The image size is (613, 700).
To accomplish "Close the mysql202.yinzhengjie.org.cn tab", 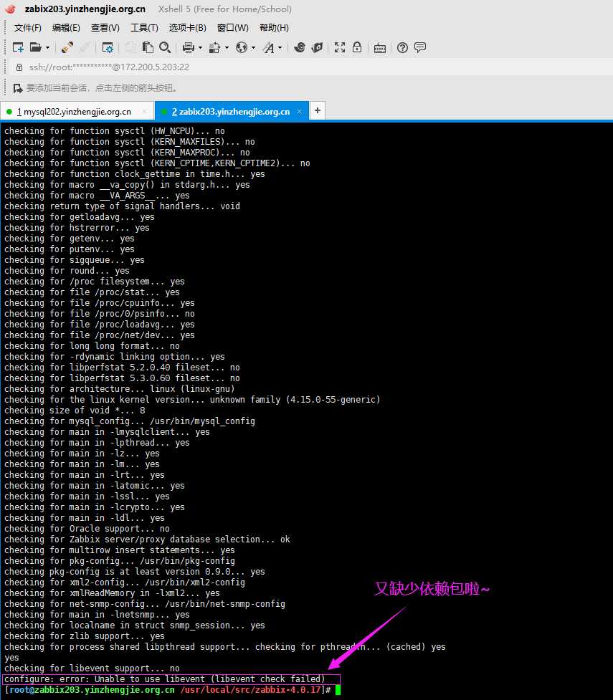I will (x=144, y=112).
